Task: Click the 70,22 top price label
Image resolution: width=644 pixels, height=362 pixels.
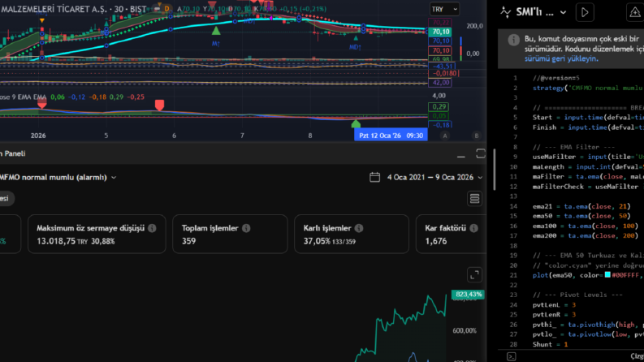Action: 440,23
